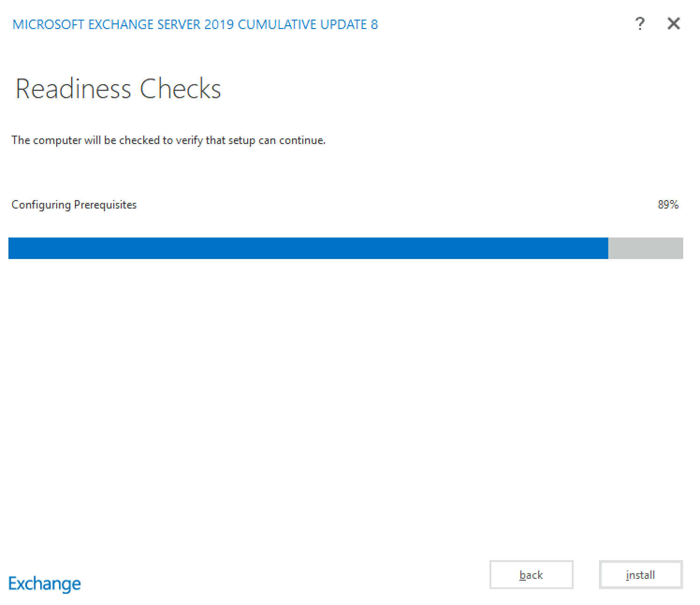The image size is (700, 605).
Task: Open the help question mark icon
Action: point(640,23)
